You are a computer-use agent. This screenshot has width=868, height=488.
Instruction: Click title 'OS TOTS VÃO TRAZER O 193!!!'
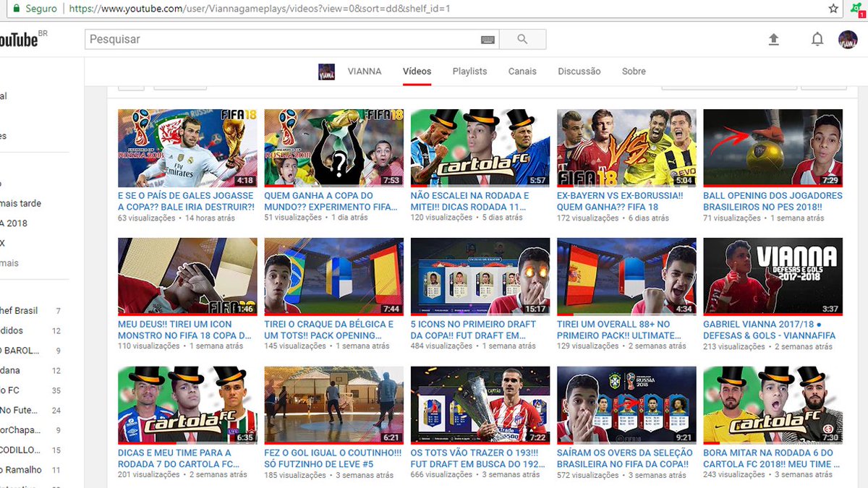(477, 458)
